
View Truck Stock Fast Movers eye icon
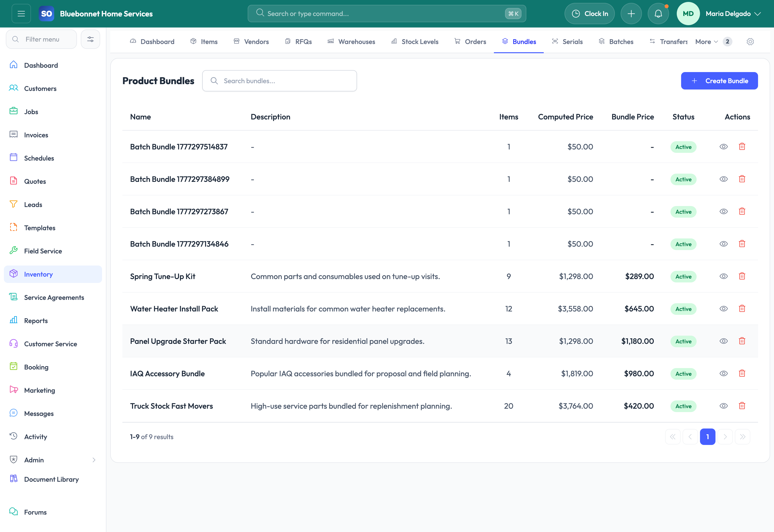(723, 406)
